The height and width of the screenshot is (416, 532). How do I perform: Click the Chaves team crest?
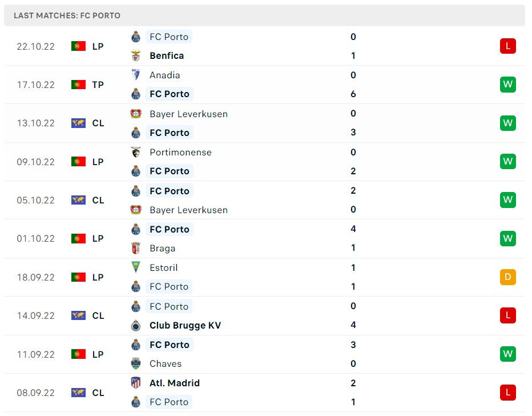click(135, 363)
